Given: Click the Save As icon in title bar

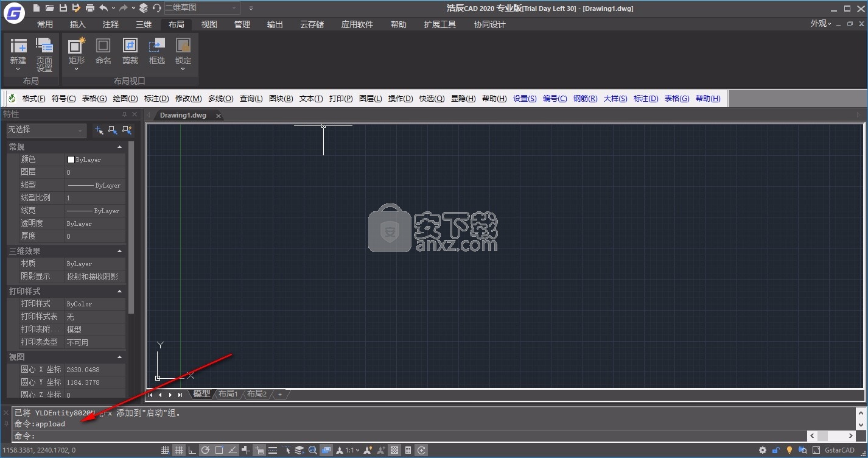Looking at the screenshot, I should [76, 8].
